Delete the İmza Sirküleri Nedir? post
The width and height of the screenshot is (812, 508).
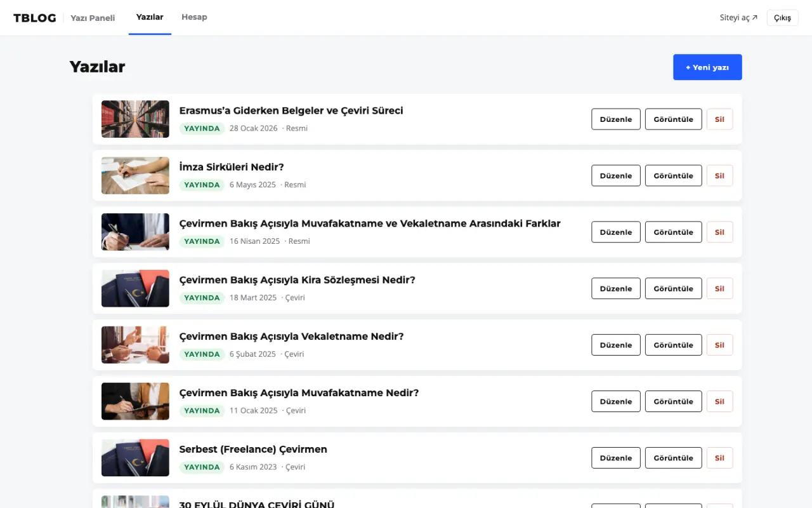(x=719, y=176)
